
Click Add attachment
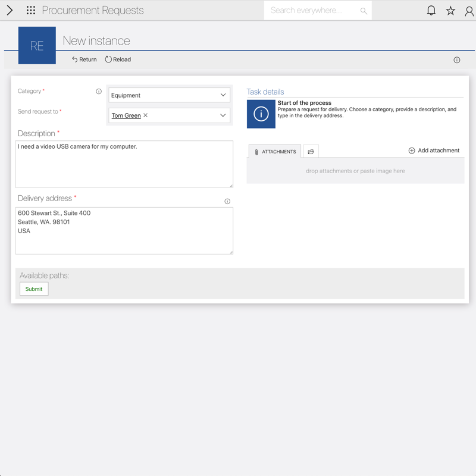pos(434,151)
